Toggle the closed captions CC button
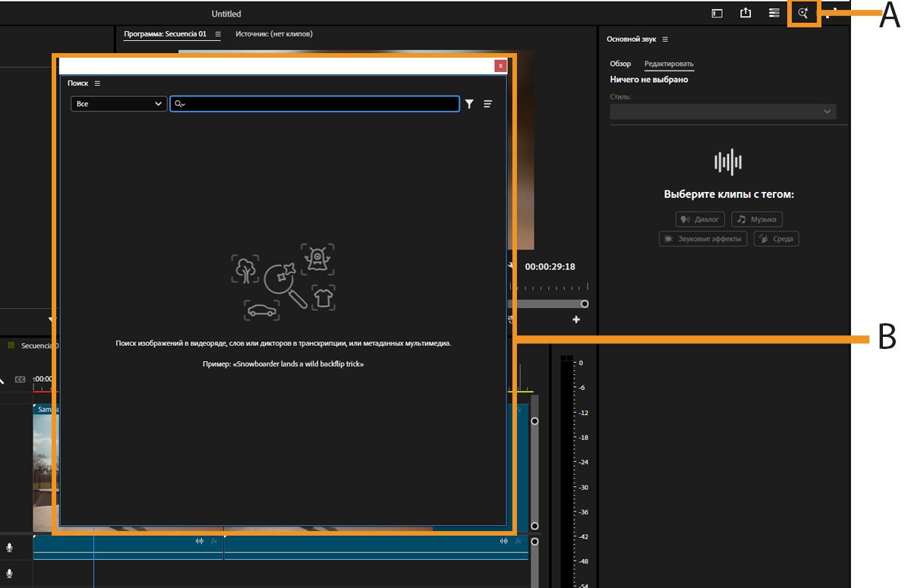The height and width of the screenshot is (588, 911). tap(20, 379)
